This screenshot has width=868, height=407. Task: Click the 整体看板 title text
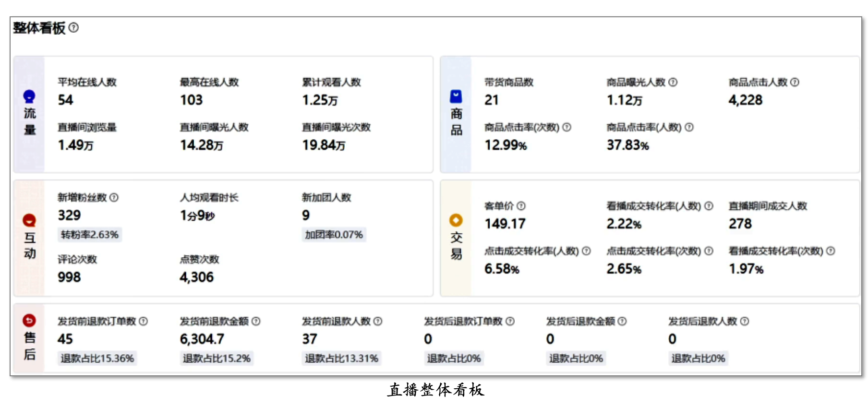point(39,28)
